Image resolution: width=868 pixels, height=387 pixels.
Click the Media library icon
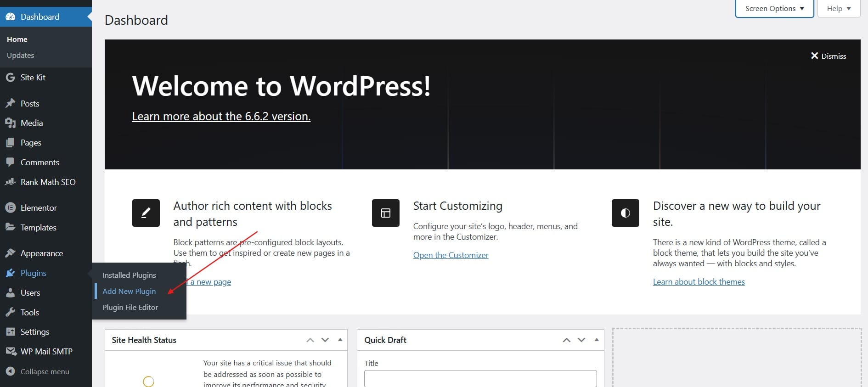pos(10,123)
